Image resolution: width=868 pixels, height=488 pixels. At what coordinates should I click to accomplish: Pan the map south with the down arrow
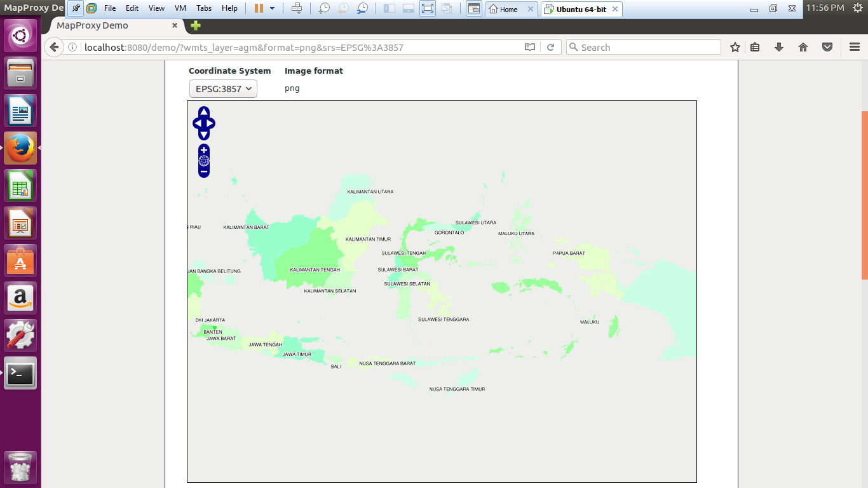tap(204, 134)
